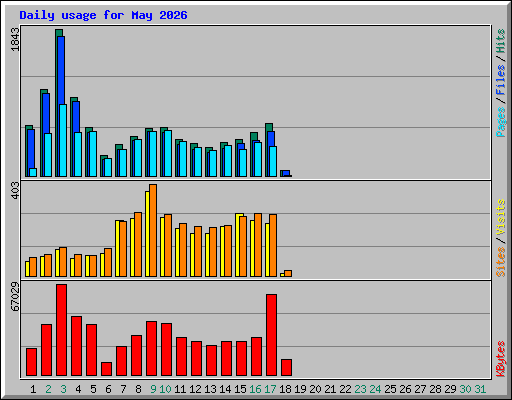The height and width of the screenshot is (400, 512).
Task: Click the 67029 axis value label
Action: [x=15, y=297]
